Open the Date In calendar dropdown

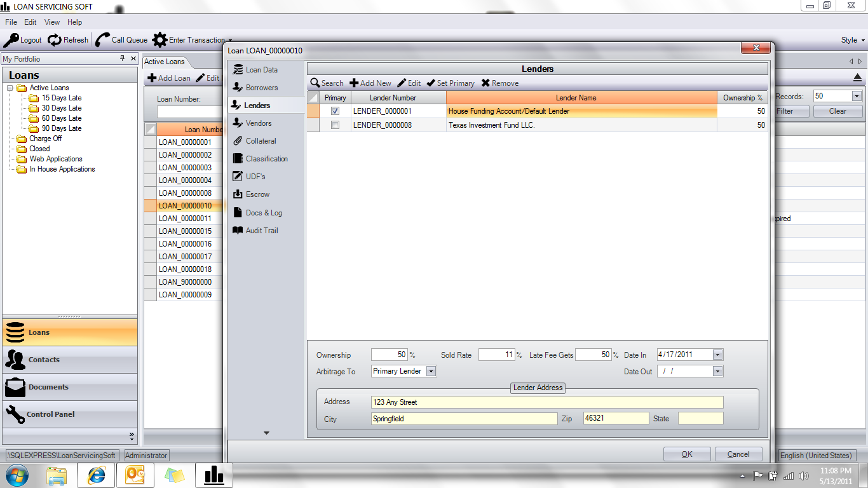717,355
